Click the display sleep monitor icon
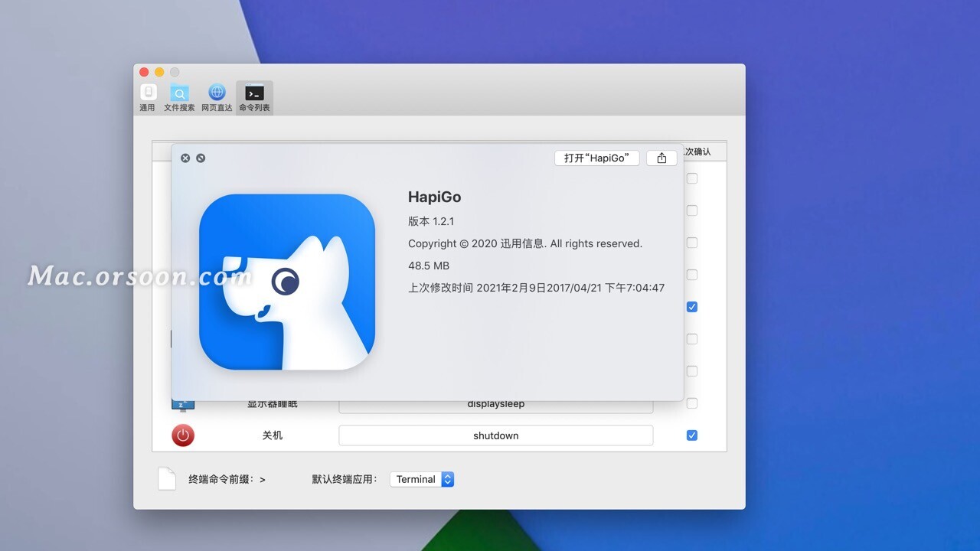The image size is (980, 551). [183, 405]
